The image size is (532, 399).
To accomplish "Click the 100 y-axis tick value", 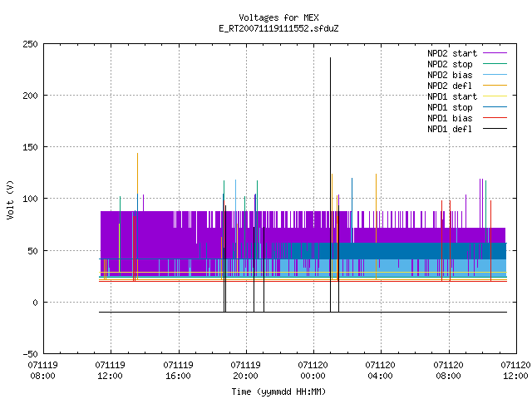I will pyautogui.click(x=30, y=199).
